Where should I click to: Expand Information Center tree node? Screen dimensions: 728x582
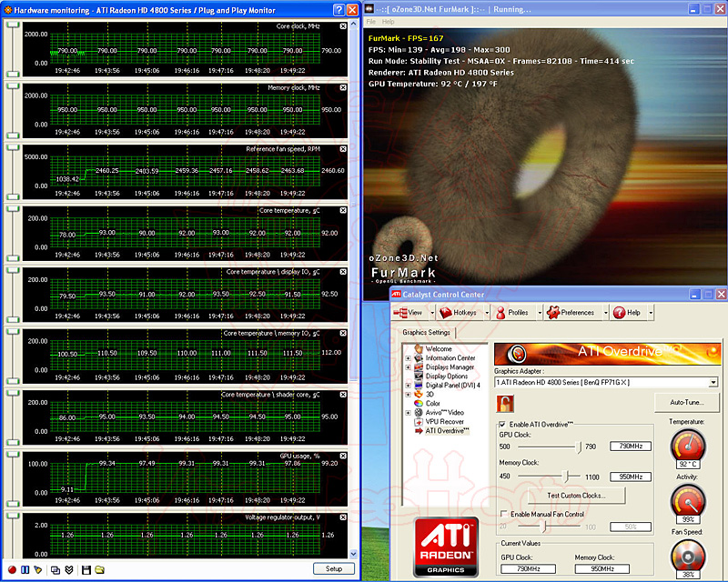pos(408,357)
